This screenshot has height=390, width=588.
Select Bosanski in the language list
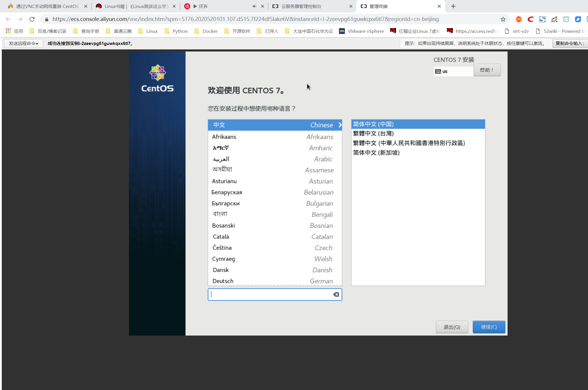[x=275, y=225]
